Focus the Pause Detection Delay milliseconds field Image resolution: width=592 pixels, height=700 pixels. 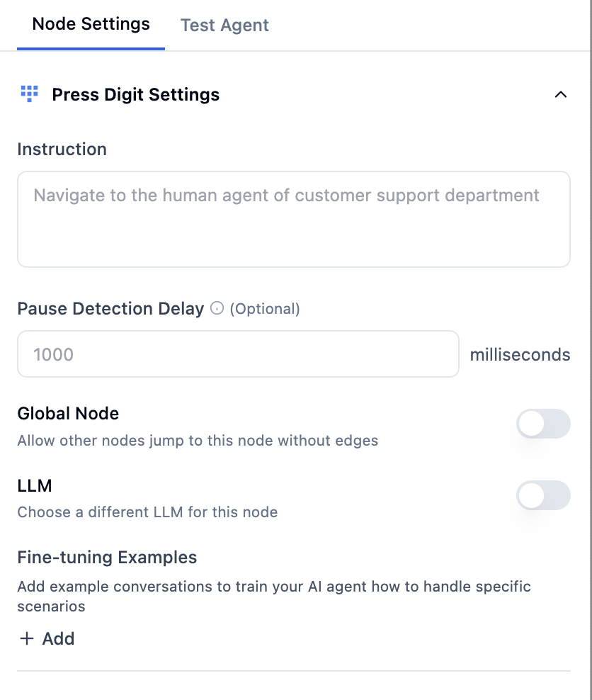click(x=238, y=354)
